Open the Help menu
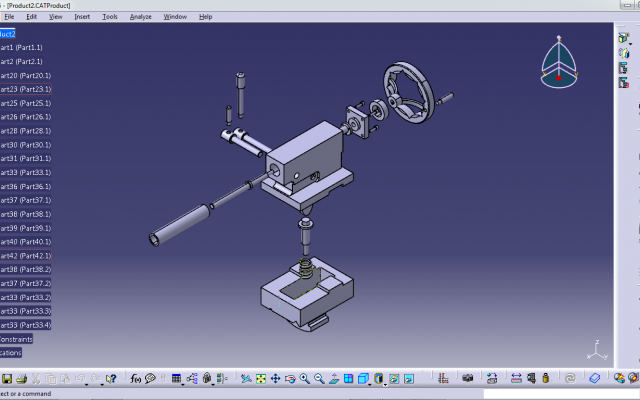 pyautogui.click(x=205, y=17)
